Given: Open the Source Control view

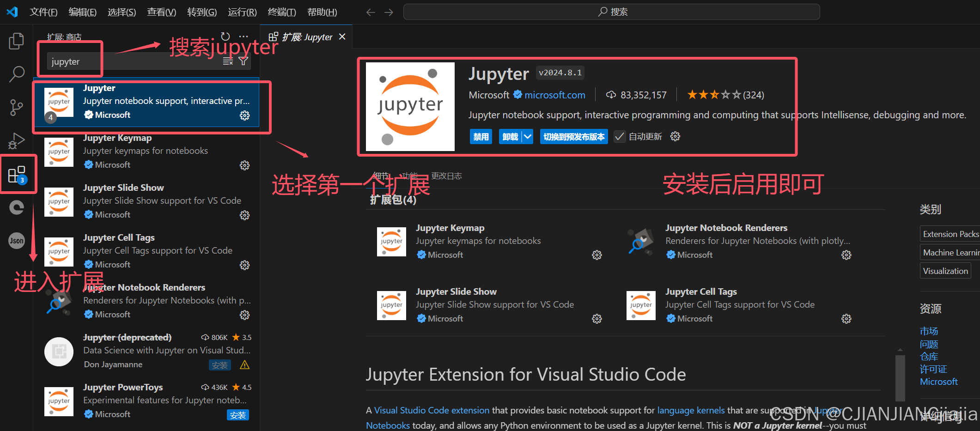Looking at the screenshot, I should pyautogui.click(x=17, y=107).
